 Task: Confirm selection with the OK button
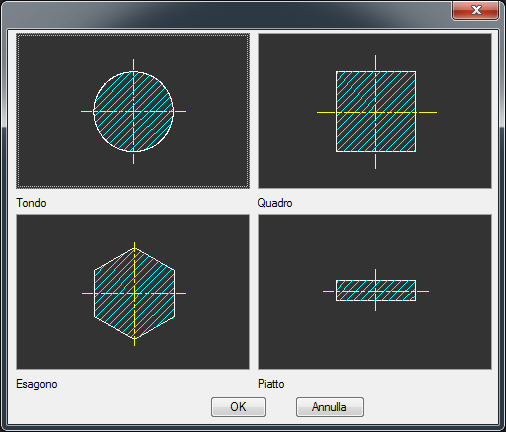pos(238,407)
